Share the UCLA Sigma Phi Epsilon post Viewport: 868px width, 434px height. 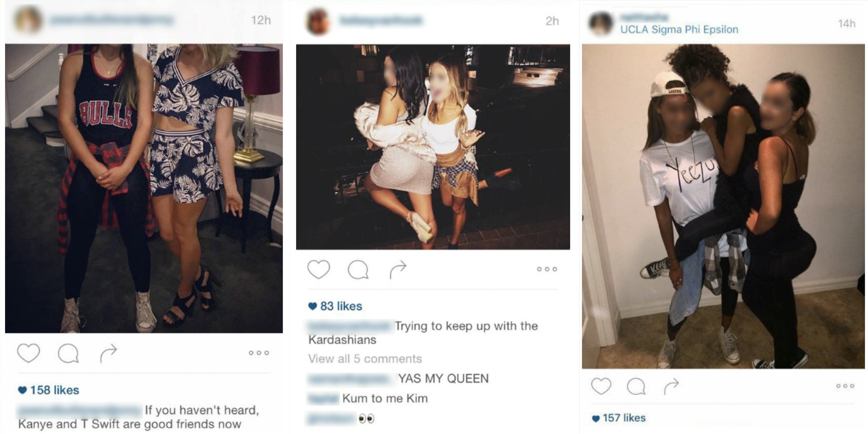671,386
